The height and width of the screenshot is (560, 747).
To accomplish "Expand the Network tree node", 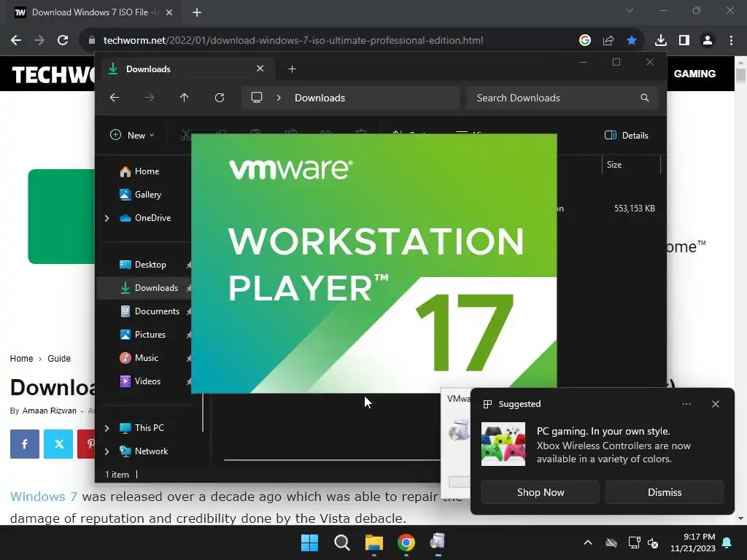I will (x=107, y=451).
